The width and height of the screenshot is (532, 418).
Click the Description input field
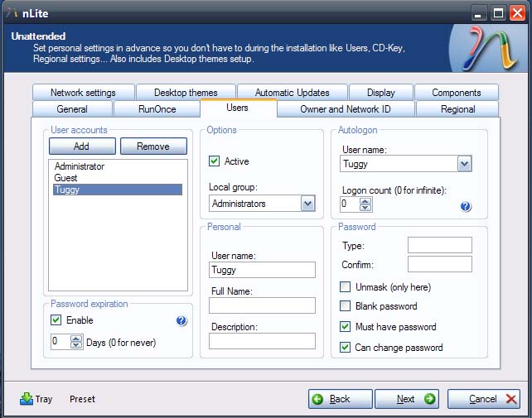pos(262,341)
